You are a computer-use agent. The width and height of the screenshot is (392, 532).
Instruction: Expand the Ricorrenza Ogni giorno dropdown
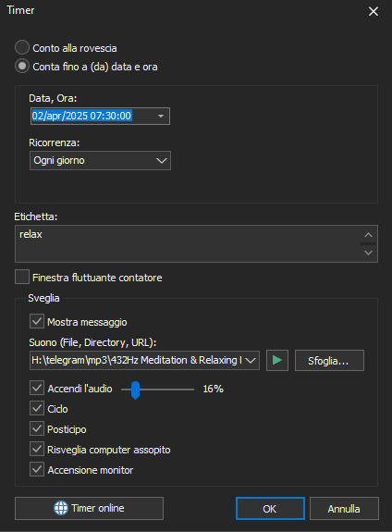pyautogui.click(x=101, y=160)
